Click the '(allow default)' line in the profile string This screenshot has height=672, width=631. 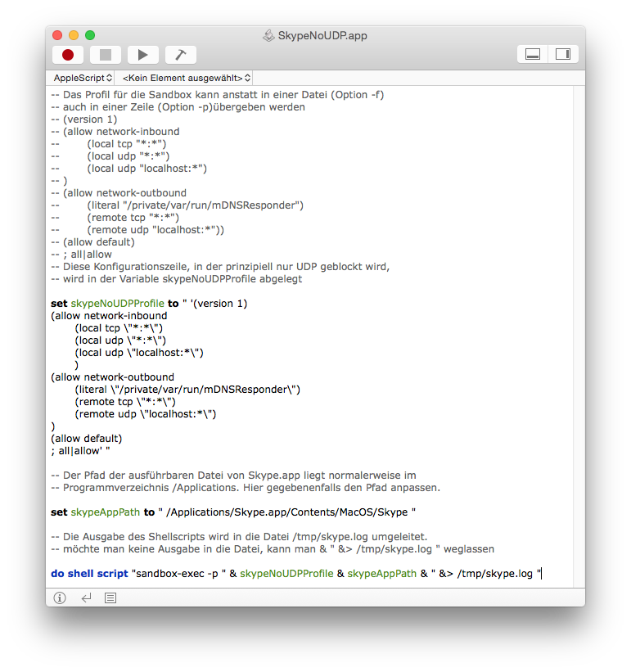coord(87,439)
